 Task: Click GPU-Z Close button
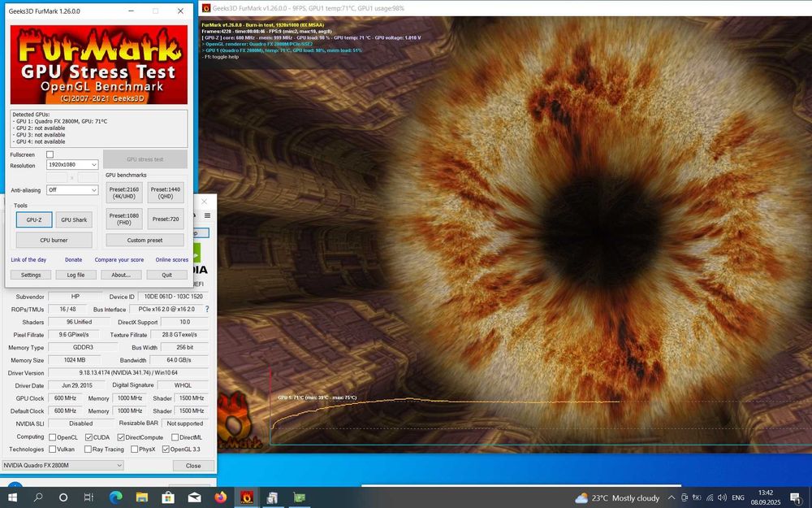(193, 466)
